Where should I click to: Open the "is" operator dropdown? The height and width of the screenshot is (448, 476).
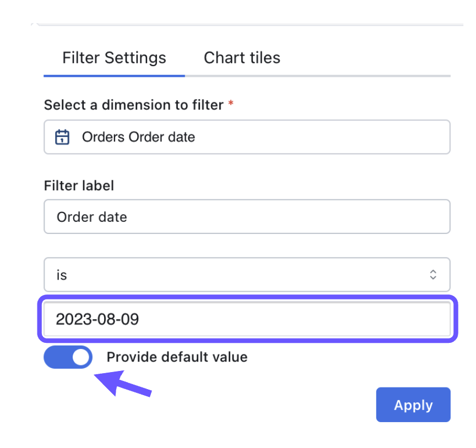pyautogui.click(x=247, y=275)
